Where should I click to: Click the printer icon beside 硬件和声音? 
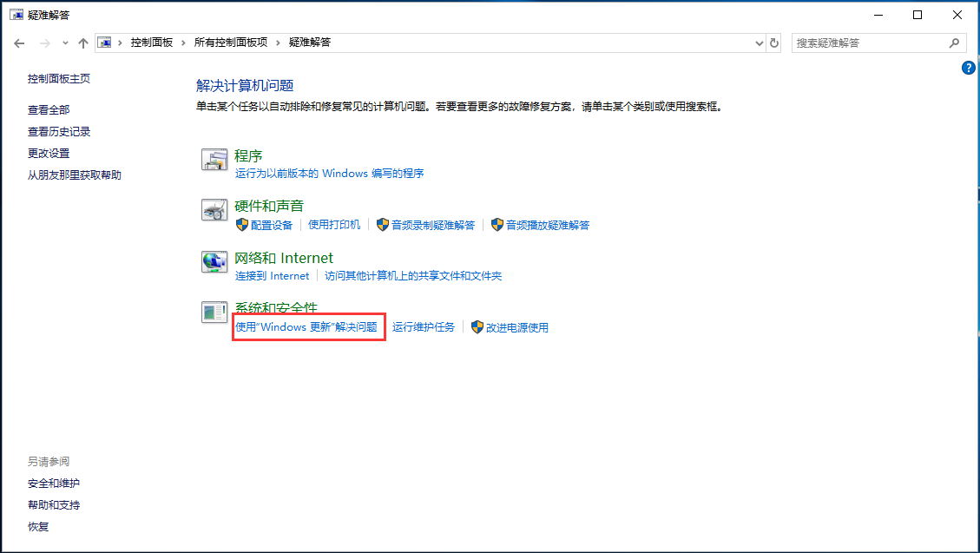click(214, 211)
